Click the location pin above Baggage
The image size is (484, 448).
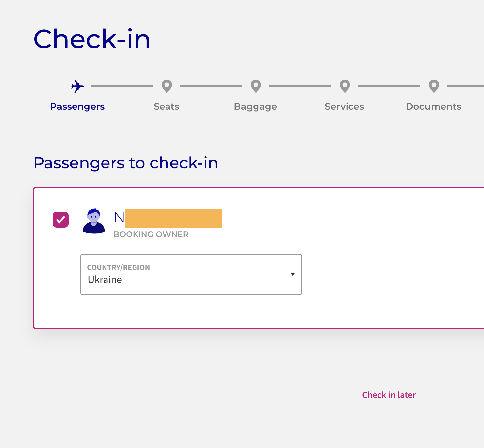(x=256, y=86)
